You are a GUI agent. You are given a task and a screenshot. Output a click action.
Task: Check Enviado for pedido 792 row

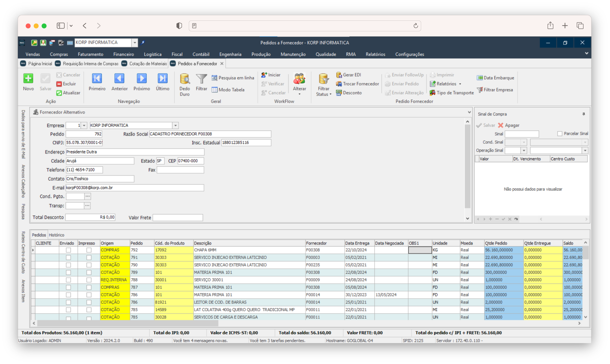69,250
